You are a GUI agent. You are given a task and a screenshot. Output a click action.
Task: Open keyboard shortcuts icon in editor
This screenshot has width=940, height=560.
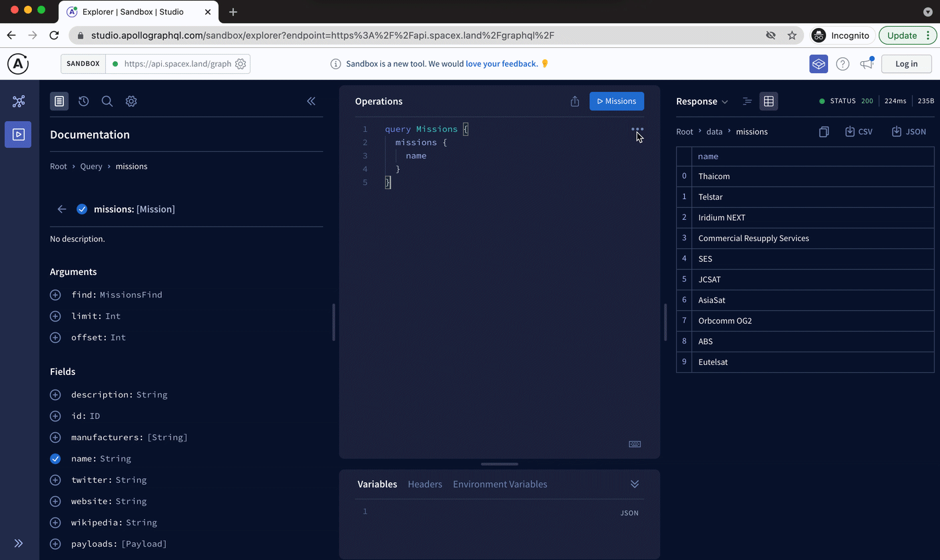[x=635, y=444]
